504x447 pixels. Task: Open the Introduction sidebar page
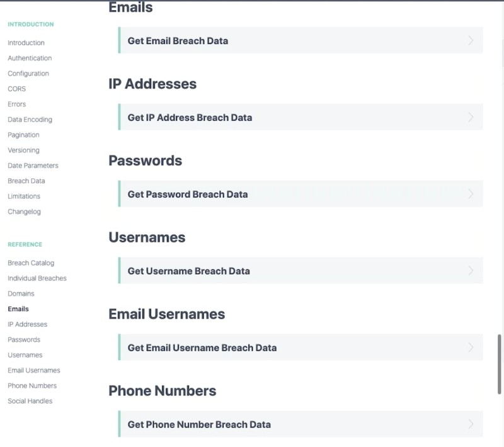coord(26,43)
